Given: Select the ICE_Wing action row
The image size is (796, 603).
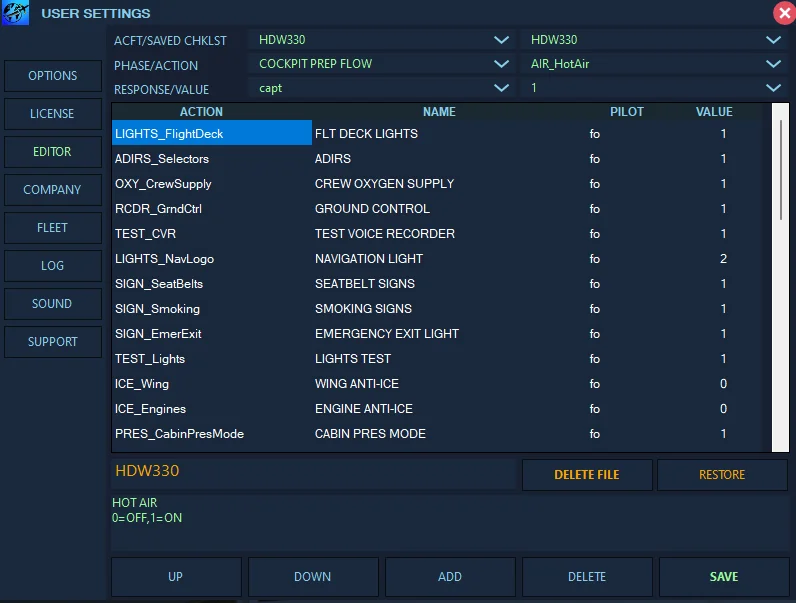Looking at the screenshot, I should [212, 384].
